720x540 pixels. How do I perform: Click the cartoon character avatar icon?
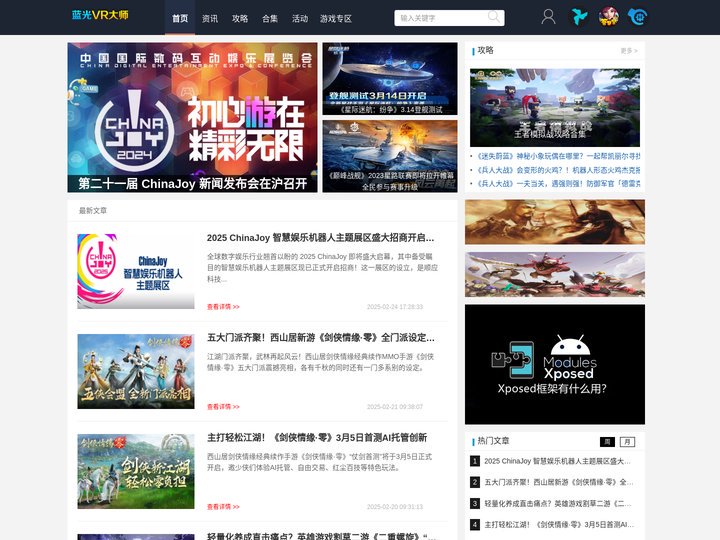(x=608, y=17)
